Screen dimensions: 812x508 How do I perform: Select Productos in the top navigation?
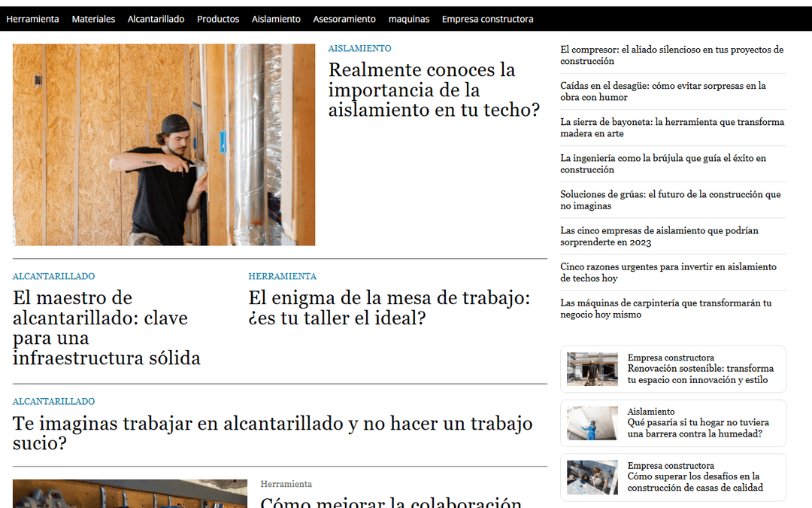coord(218,19)
